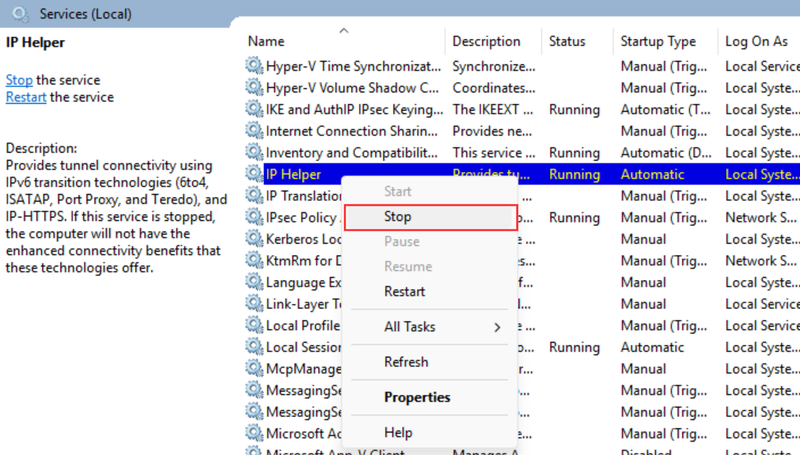Select Internet Connection Sharing service name
The height and width of the screenshot is (455, 800).
pos(352,131)
